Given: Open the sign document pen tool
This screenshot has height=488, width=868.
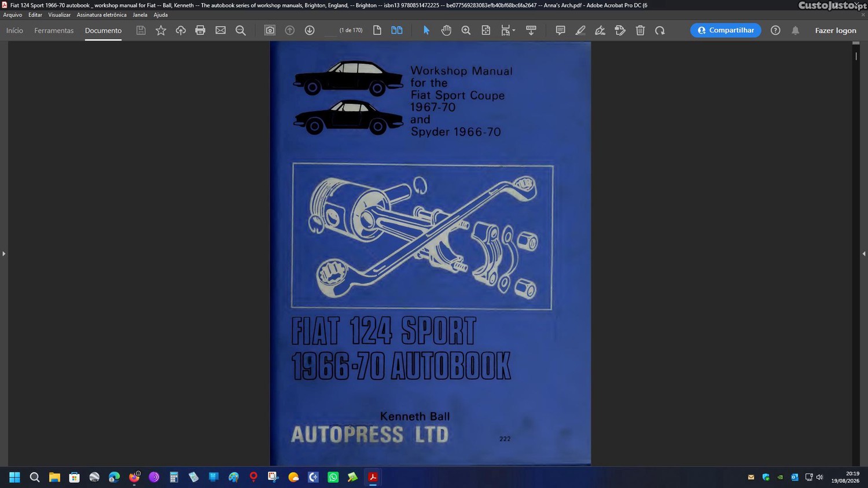Looking at the screenshot, I should (x=600, y=30).
